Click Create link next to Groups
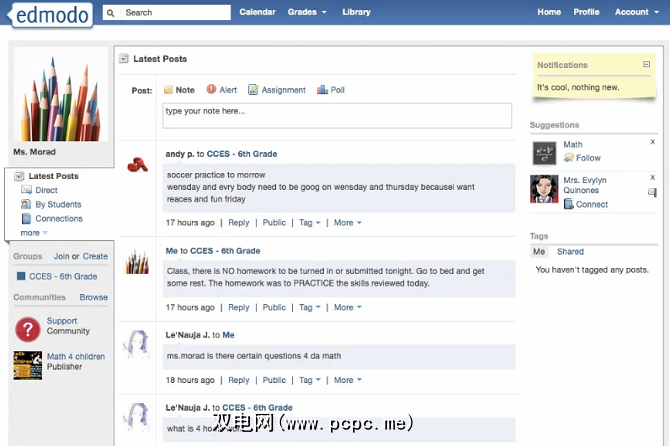Image resolution: width=670 pixels, height=446 pixels. point(95,256)
